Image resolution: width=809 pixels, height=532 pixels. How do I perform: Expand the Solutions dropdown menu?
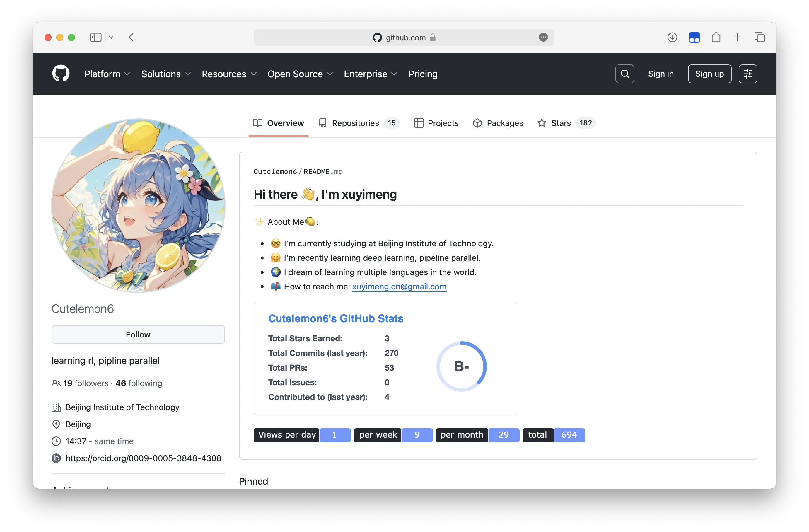click(x=166, y=74)
